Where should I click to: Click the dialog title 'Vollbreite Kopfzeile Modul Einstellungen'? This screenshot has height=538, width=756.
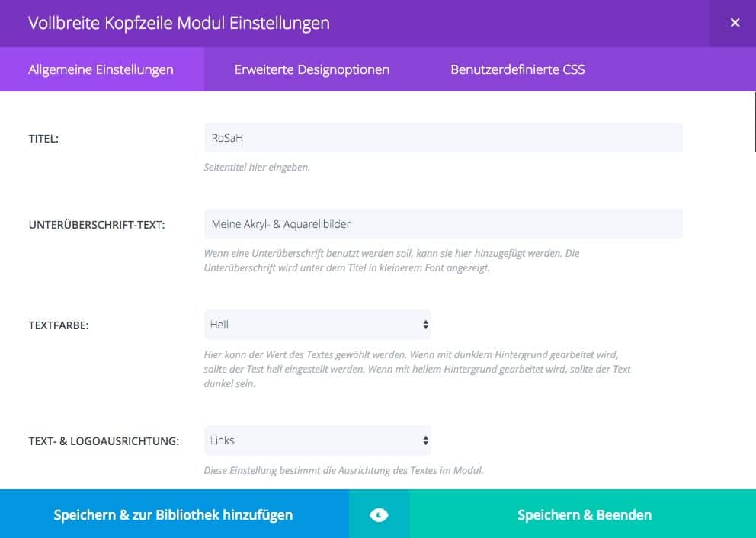coord(179,23)
